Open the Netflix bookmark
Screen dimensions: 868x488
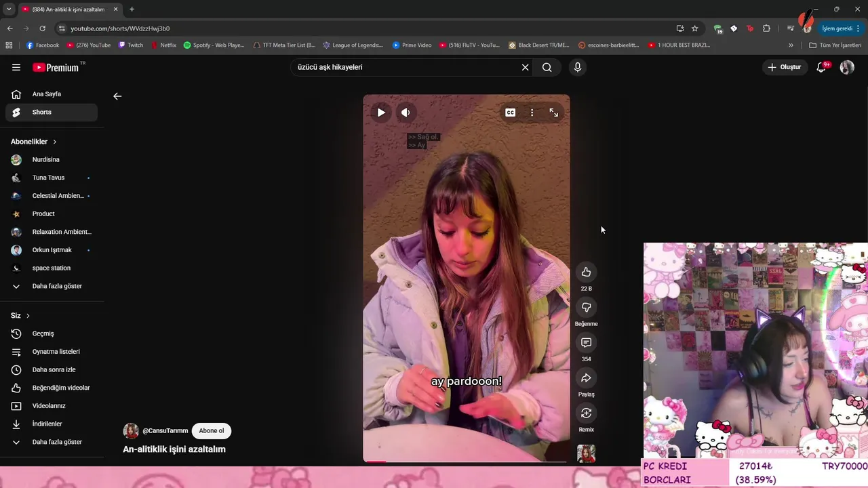point(163,45)
